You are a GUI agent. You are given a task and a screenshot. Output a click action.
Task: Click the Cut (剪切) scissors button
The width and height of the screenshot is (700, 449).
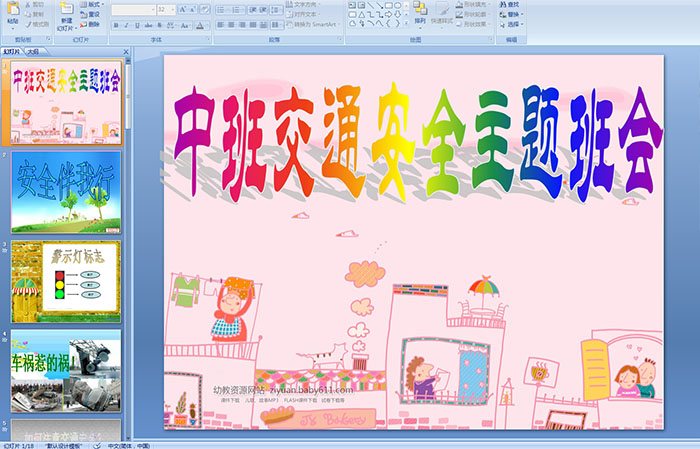[x=34, y=4]
